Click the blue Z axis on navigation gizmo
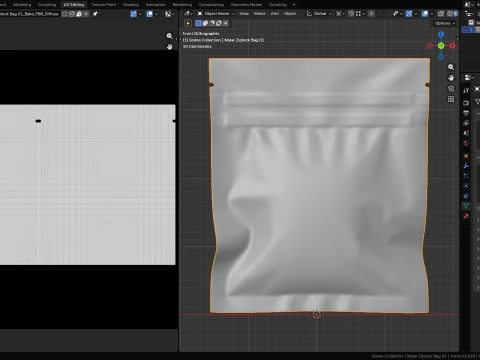 click(x=441, y=34)
